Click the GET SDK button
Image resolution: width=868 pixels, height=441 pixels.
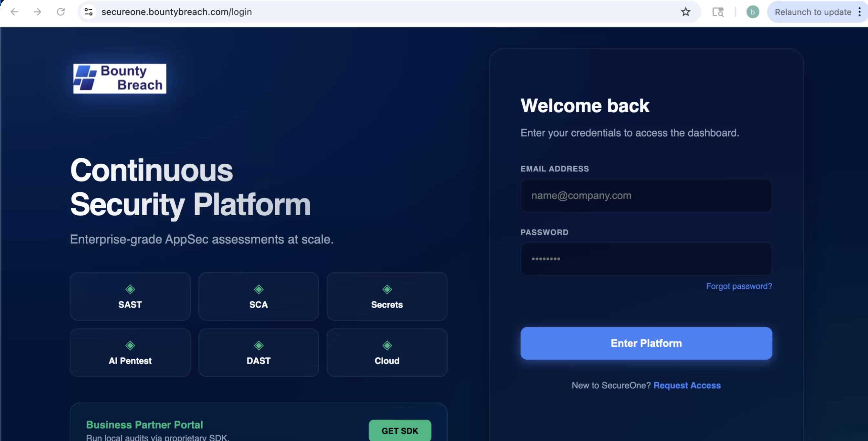(x=400, y=430)
